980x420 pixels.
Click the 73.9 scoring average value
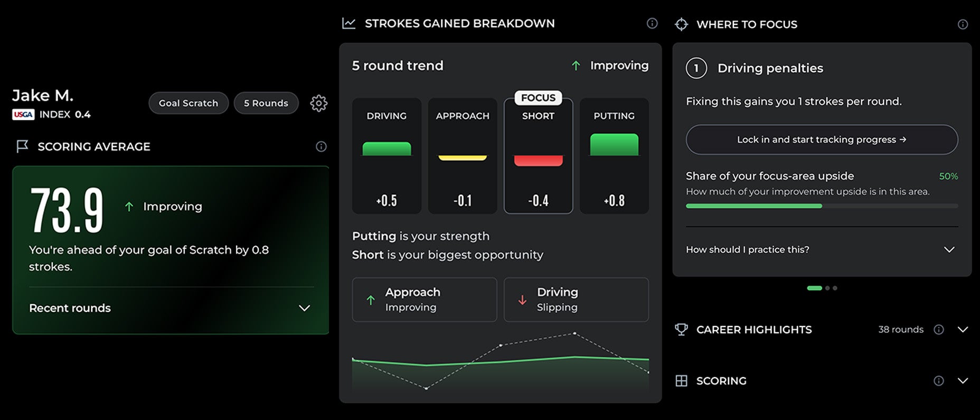[67, 211]
